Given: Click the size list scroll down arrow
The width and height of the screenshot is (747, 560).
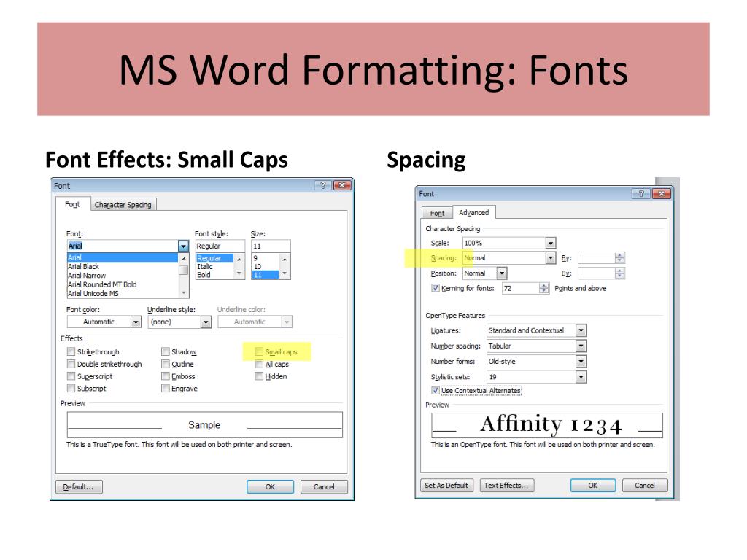Looking at the screenshot, I should [x=285, y=274].
